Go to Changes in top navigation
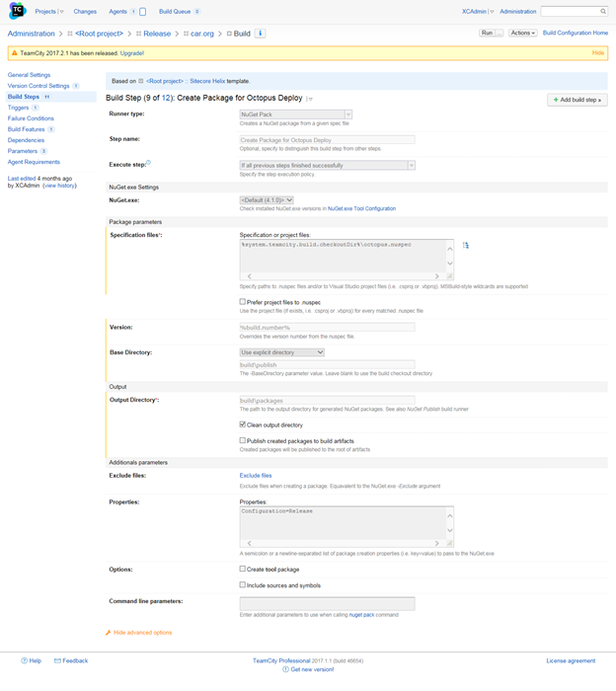Viewport: 616px width, 691px height. [85, 12]
